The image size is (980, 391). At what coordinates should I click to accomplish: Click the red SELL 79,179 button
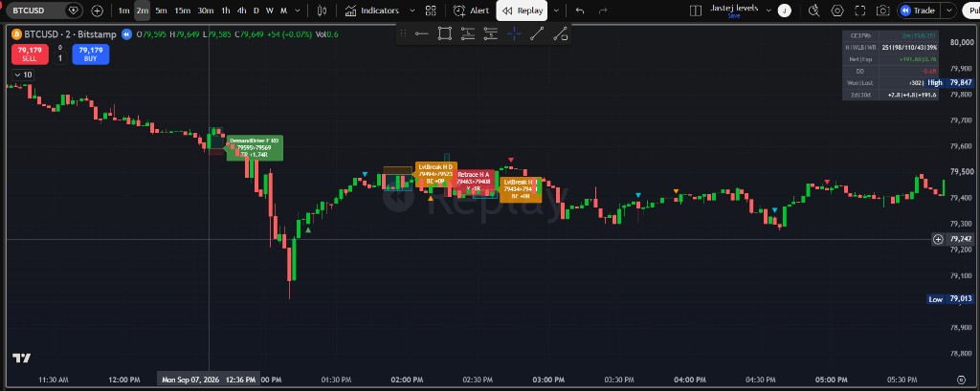tap(30, 54)
